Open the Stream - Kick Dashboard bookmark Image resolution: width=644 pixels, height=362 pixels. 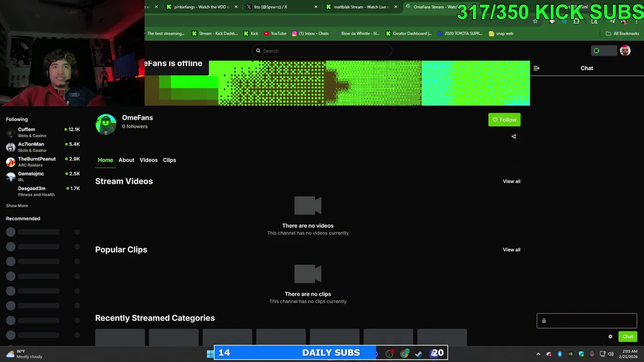point(215,34)
